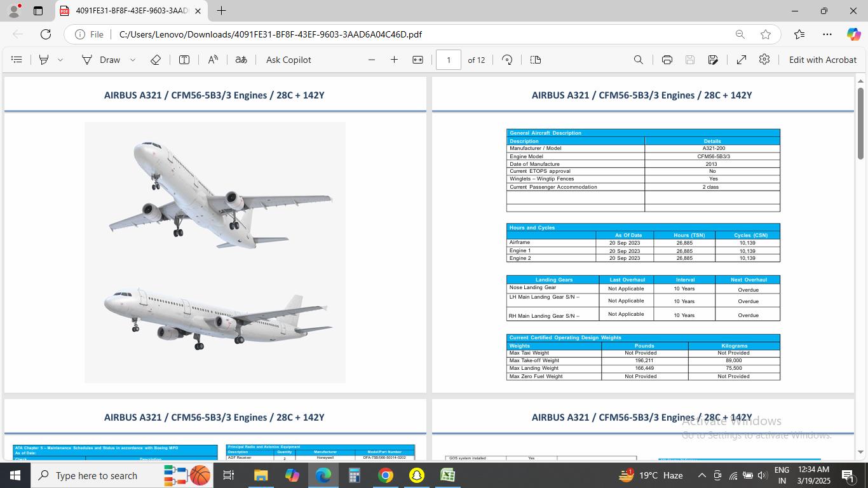
Task: Open File Explorer from taskbar
Action: click(261, 475)
